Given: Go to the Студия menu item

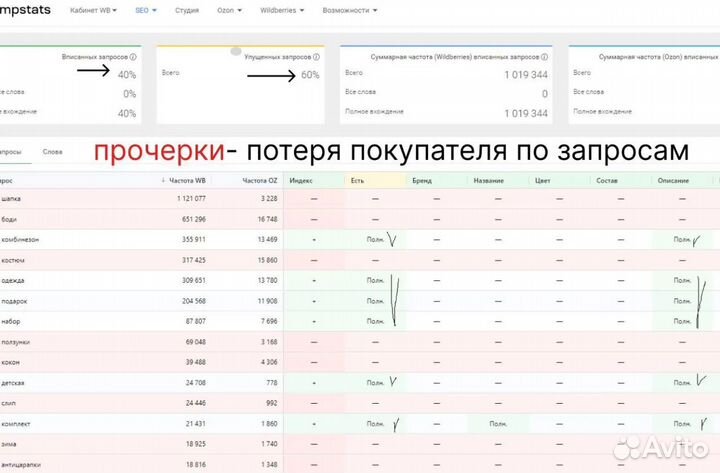Looking at the screenshot, I should [x=187, y=10].
